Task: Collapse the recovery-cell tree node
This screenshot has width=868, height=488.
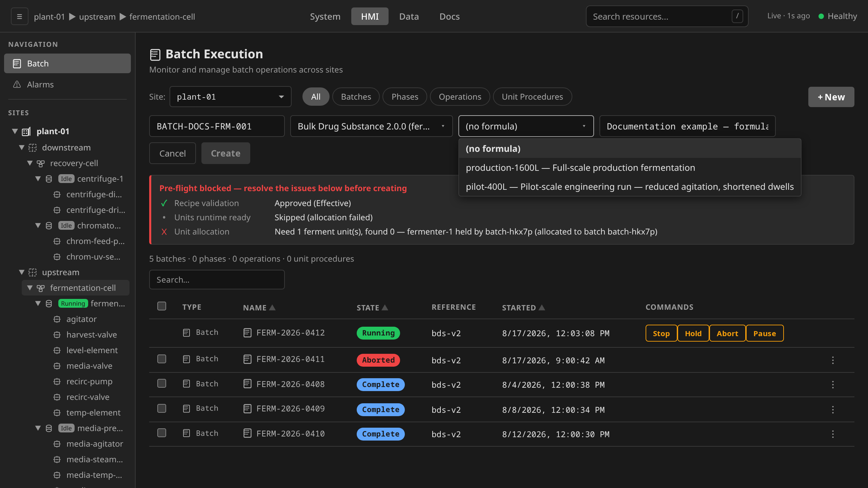Action: [x=30, y=163]
